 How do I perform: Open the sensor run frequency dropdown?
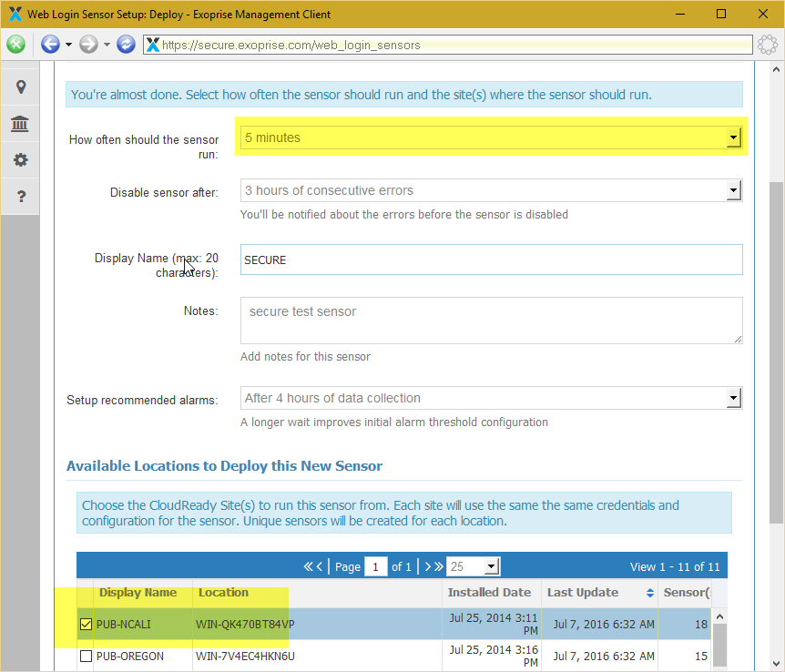(x=491, y=137)
